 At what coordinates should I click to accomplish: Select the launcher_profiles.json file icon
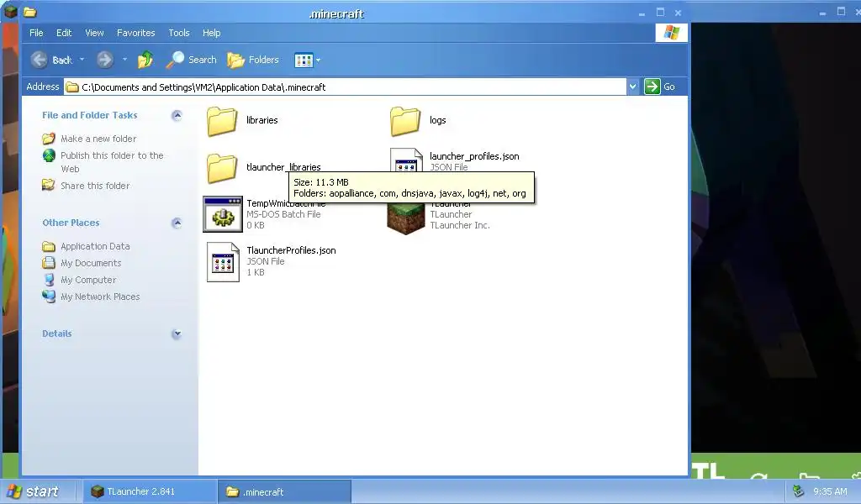[x=406, y=160]
